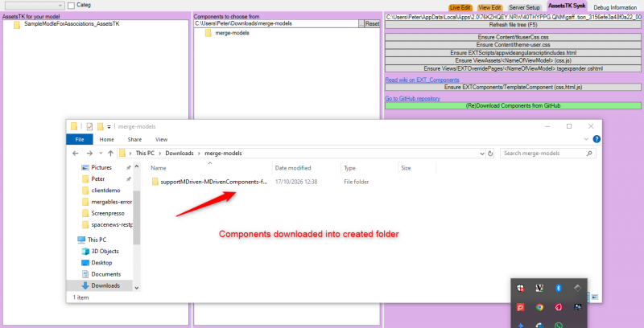Click Ensure Content/tkuserCss.css button
This screenshot has width=644, height=328.
pyautogui.click(x=513, y=37)
